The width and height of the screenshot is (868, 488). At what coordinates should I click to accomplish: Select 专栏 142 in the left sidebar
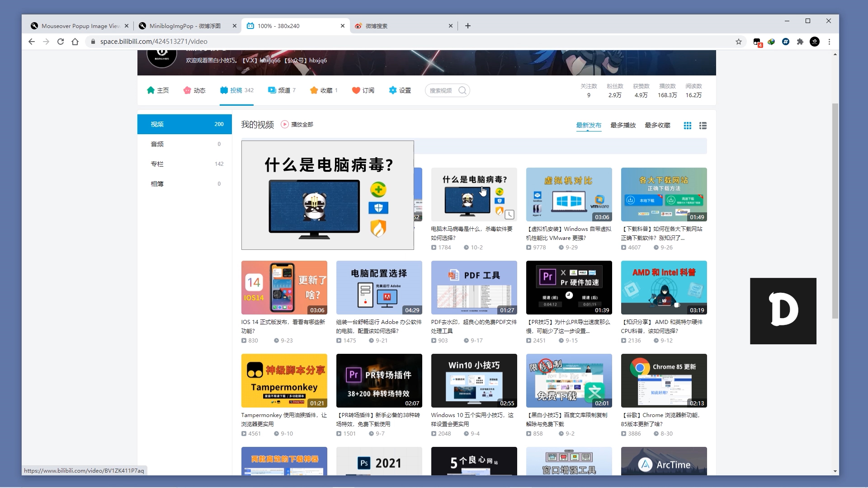(x=184, y=164)
